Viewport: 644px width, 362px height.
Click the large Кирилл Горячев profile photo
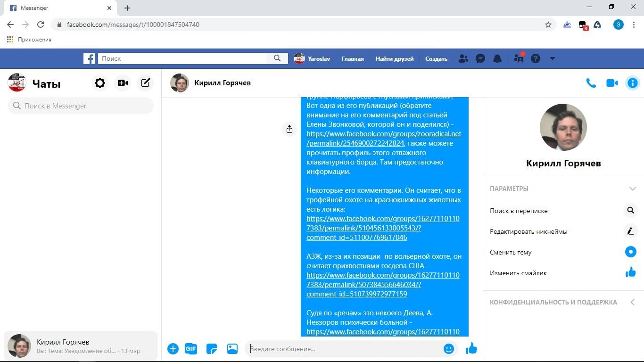pyautogui.click(x=563, y=127)
